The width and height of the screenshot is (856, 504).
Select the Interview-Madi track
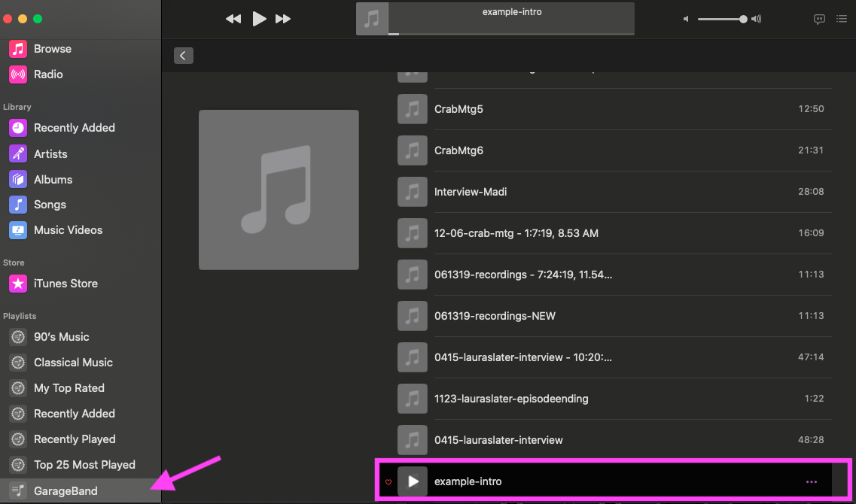click(614, 192)
